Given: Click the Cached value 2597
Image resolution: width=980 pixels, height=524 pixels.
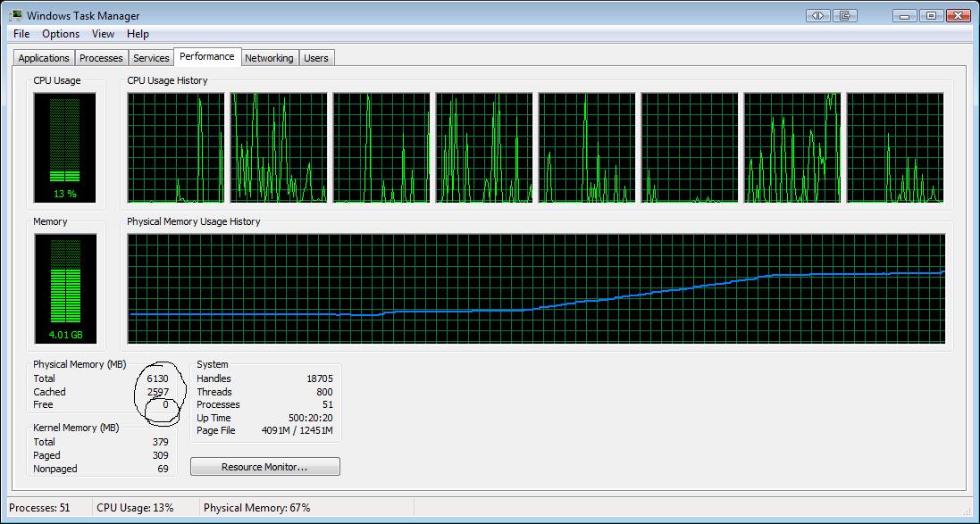Looking at the screenshot, I should (x=157, y=392).
